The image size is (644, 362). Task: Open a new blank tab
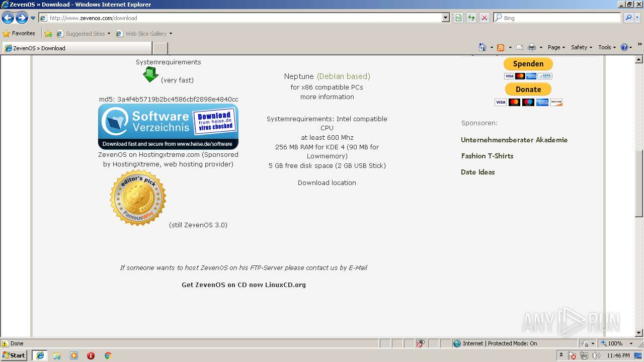coord(160,48)
